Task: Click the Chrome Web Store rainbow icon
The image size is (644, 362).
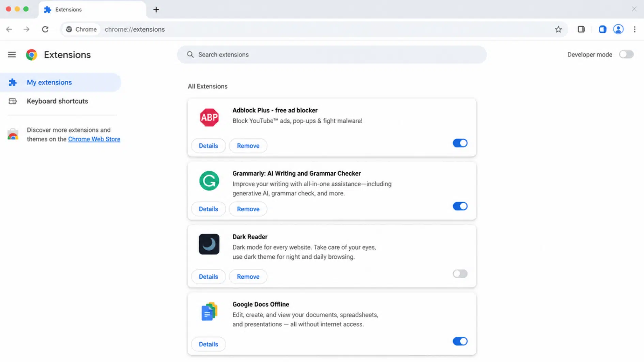Action: pyautogui.click(x=13, y=135)
